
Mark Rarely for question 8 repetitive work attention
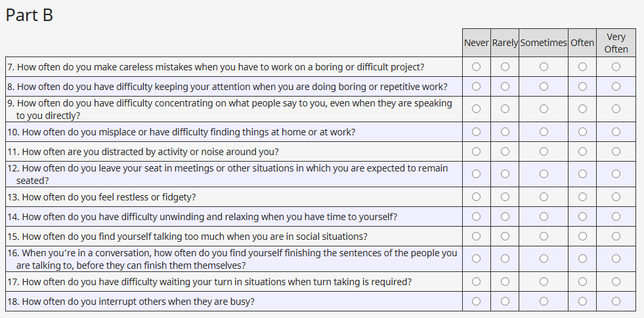[505, 86]
